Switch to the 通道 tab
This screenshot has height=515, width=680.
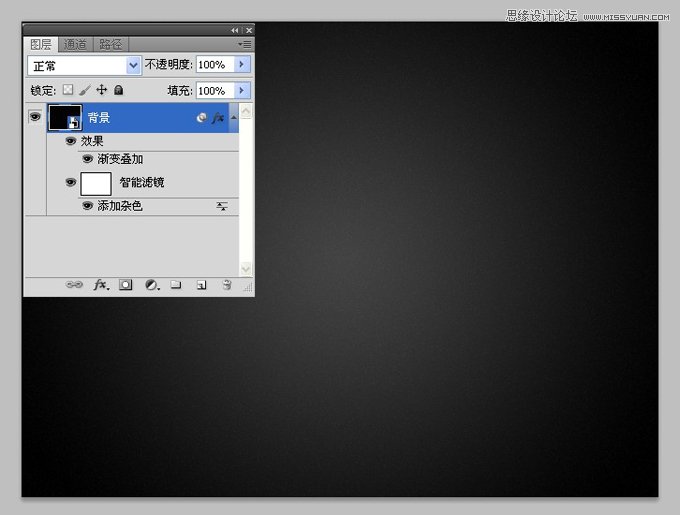pyautogui.click(x=75, y=44)
